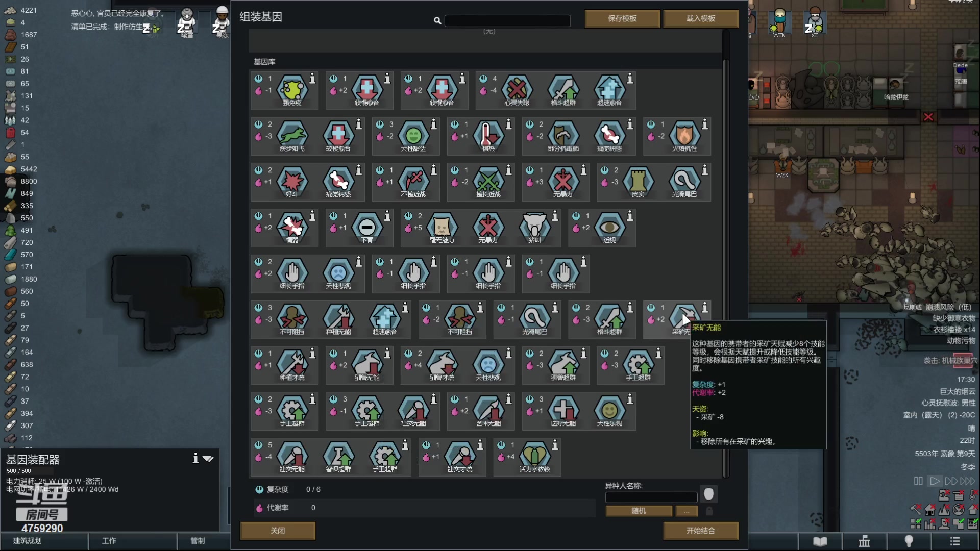980x551 pixels.
Task: Click the 开始结合 button
Action: [701, 531]
